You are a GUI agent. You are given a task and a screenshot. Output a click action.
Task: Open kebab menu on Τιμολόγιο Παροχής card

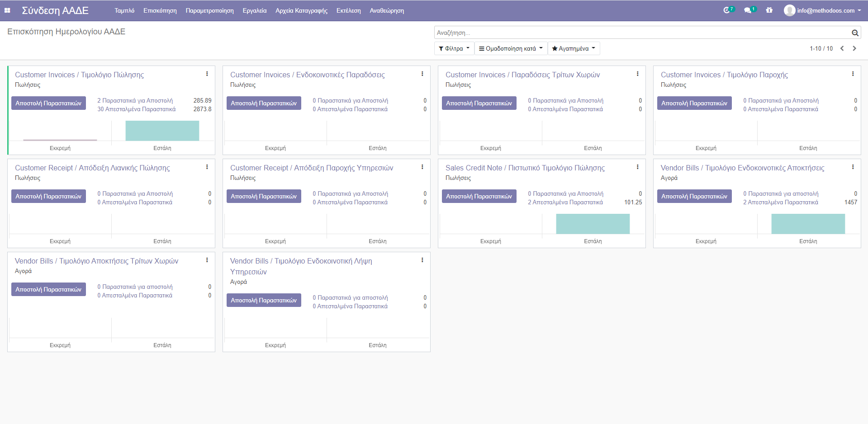(853, 74)
